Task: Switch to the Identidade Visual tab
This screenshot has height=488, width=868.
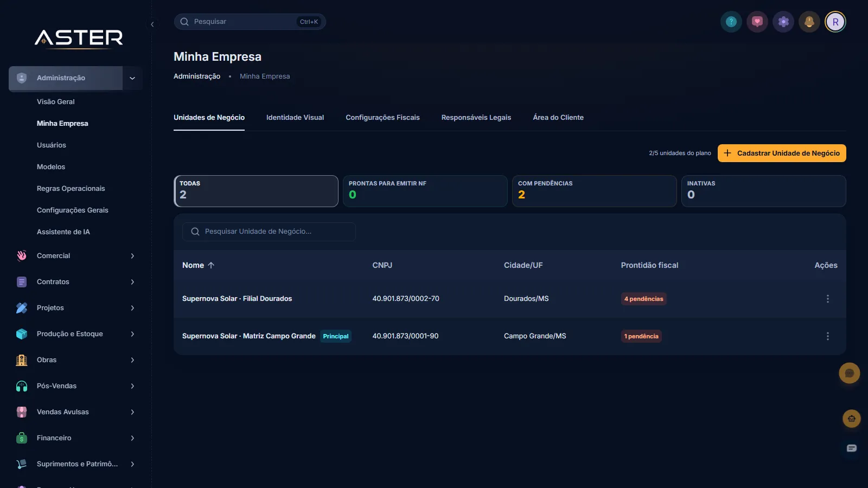Action: coord(295,117)
